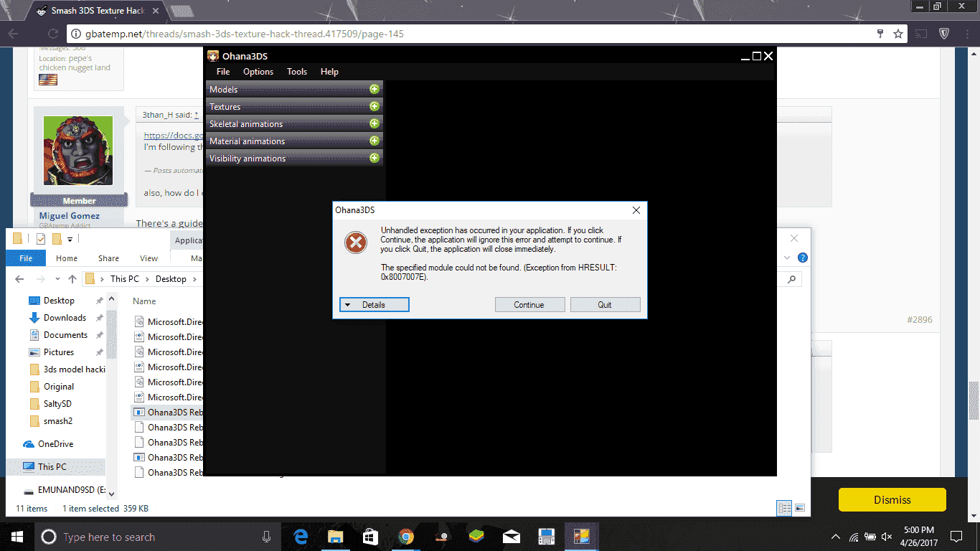
Task: Dismiss the yellow notification button
Action: [x=892, y=500]
